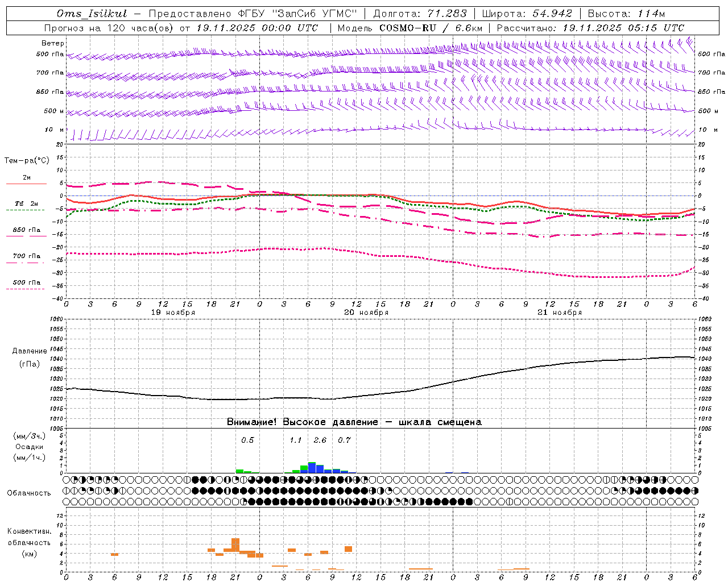Image resolution: width=728 pixels, height=582 pixels.
Task: Click the '1.1' precipitation total value
Action: (296, 440)
